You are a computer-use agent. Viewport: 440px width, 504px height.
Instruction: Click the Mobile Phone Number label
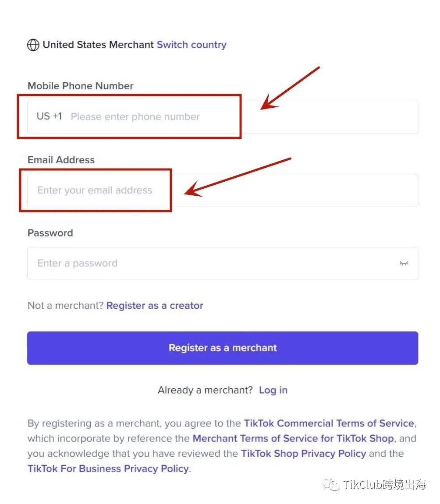point(81,86)
